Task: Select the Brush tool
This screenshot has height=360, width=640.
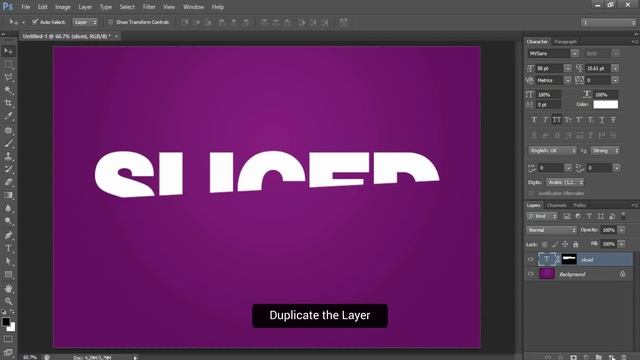Action: (8, 143)
